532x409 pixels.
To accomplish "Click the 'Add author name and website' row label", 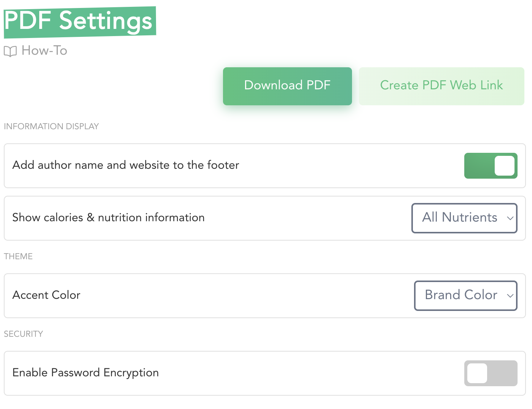I will pos(126,165).
